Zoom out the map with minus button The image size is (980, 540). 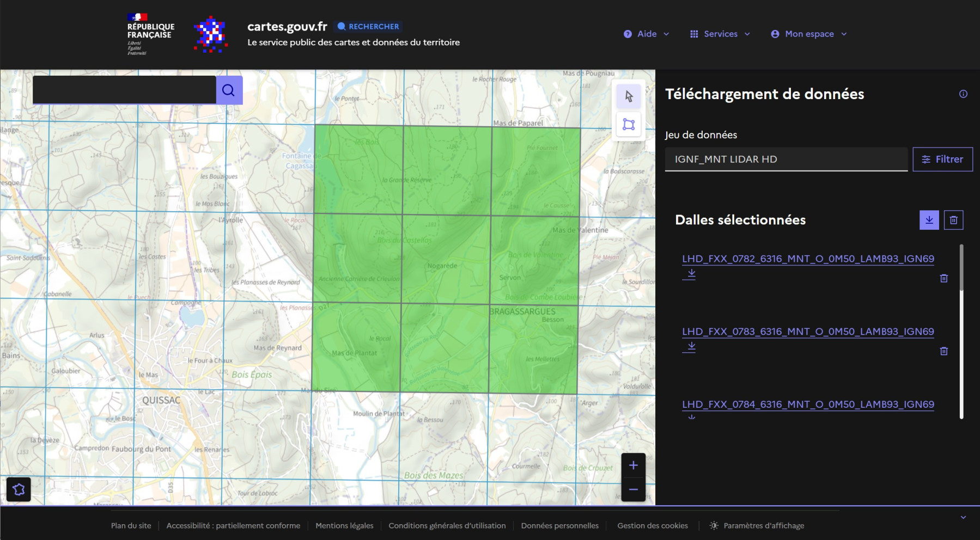coord(633,489)
